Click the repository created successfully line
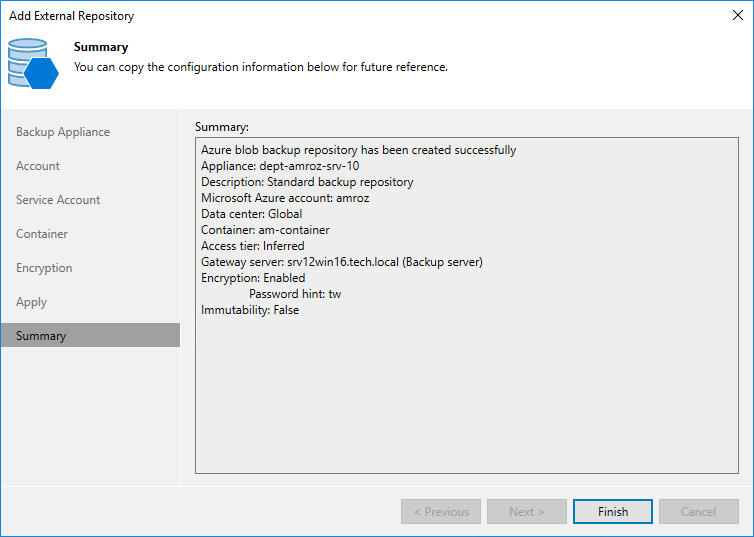 [x=359, y=150]
